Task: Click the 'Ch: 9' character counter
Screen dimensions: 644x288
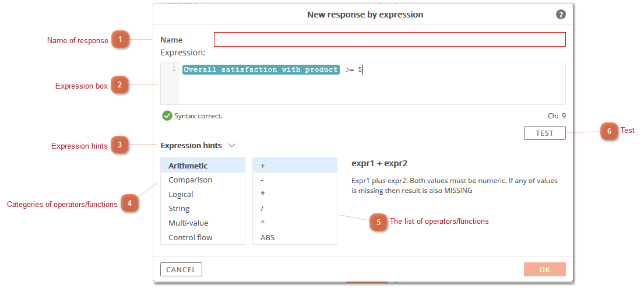Action: pyautogui.click(x=557, y=116)
